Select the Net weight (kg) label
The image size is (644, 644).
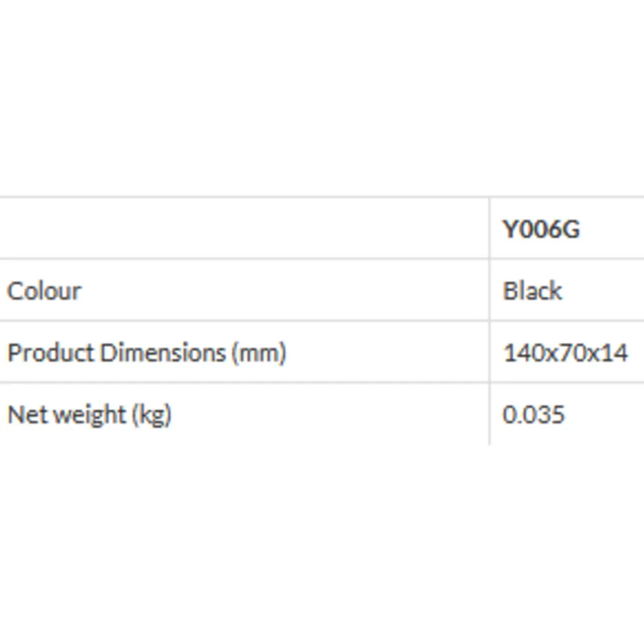tap(89, 415)
